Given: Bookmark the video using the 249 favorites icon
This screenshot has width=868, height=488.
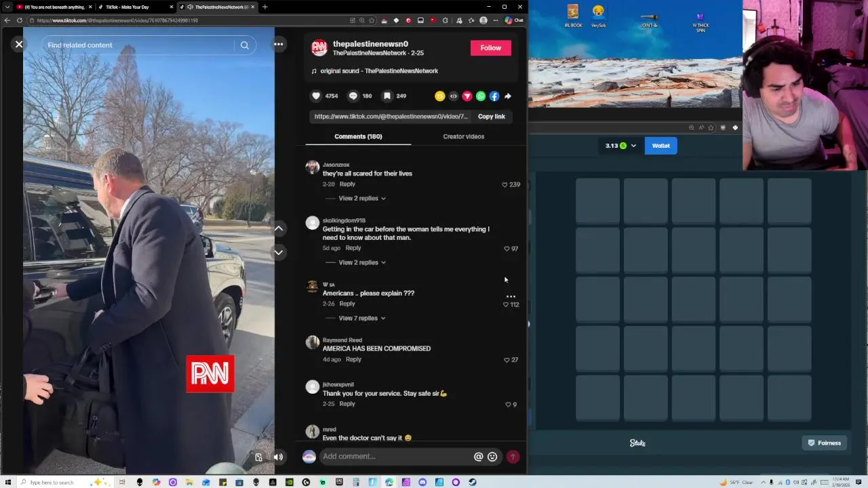Looking at the screenshot, I should pos(387,96).
